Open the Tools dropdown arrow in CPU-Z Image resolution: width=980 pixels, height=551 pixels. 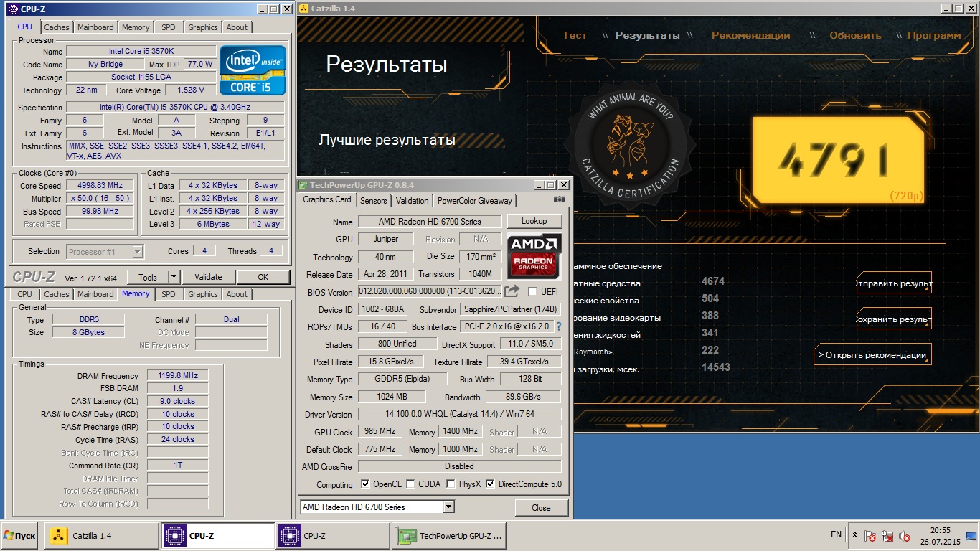tap(174, 277)
